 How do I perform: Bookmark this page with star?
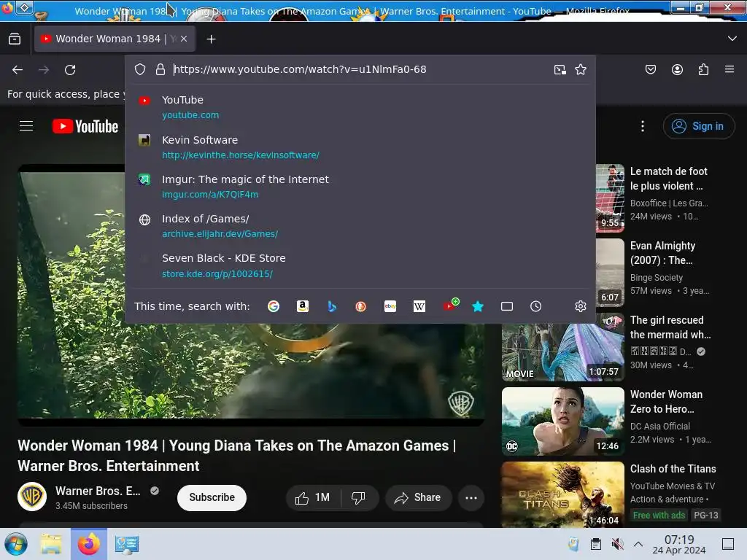coord(581,69)
